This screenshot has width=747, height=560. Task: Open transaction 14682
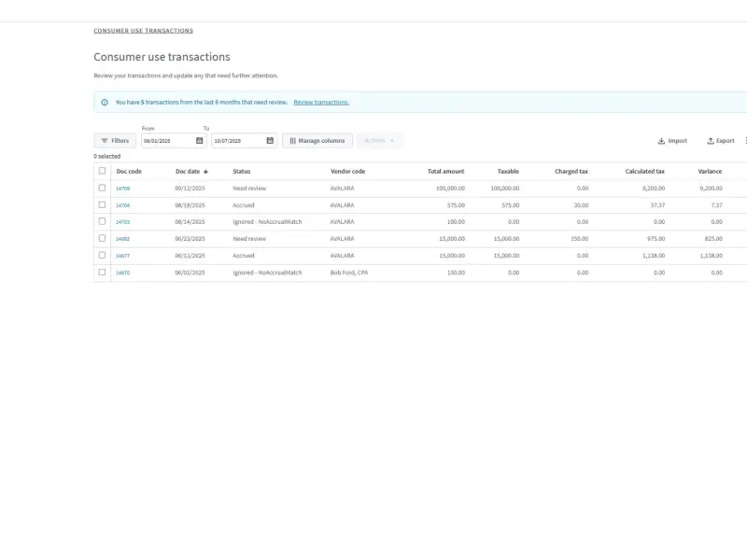(x=123, y=239)
